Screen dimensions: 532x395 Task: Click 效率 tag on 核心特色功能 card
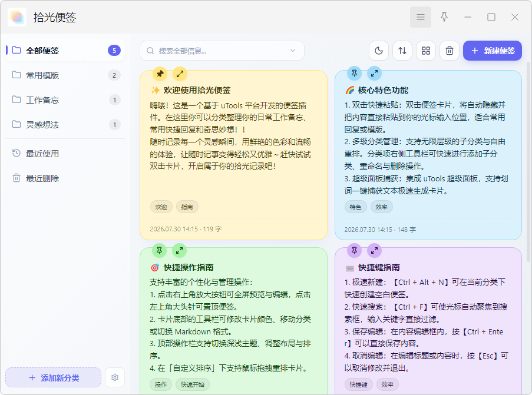[381, 207]
